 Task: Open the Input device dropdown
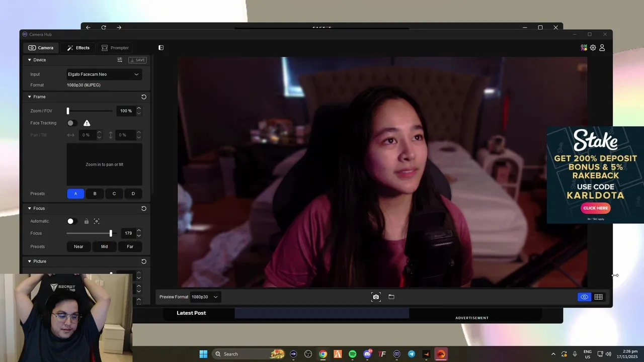click(104, 74)
